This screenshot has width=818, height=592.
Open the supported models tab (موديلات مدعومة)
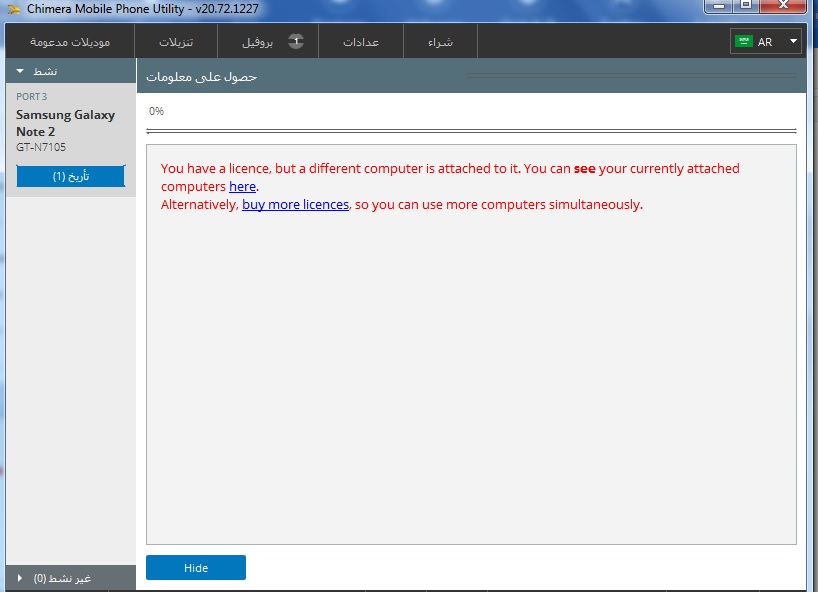point(70,42)
